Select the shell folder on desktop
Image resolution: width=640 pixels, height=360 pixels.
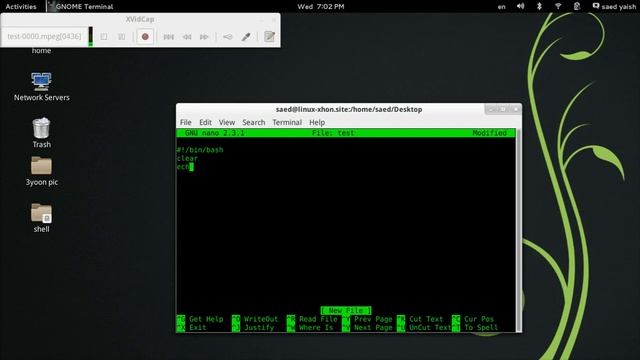pyautogui.click(x=41, y=218)
